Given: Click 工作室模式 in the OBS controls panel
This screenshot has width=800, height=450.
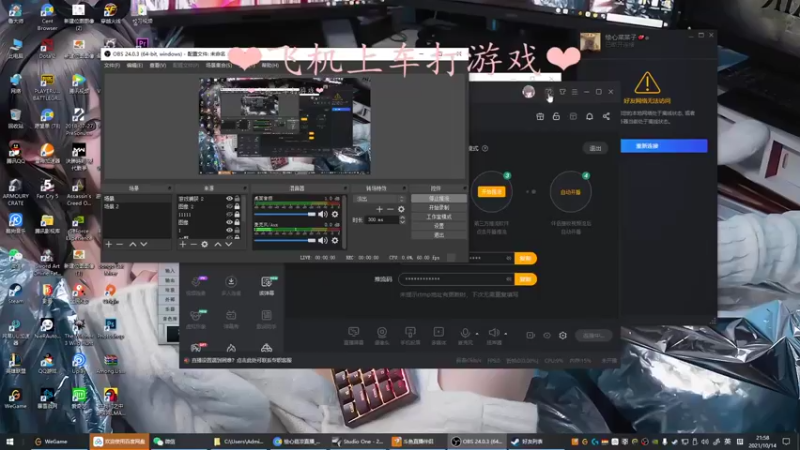Looking at the screenshot, I should pos(439,217).
